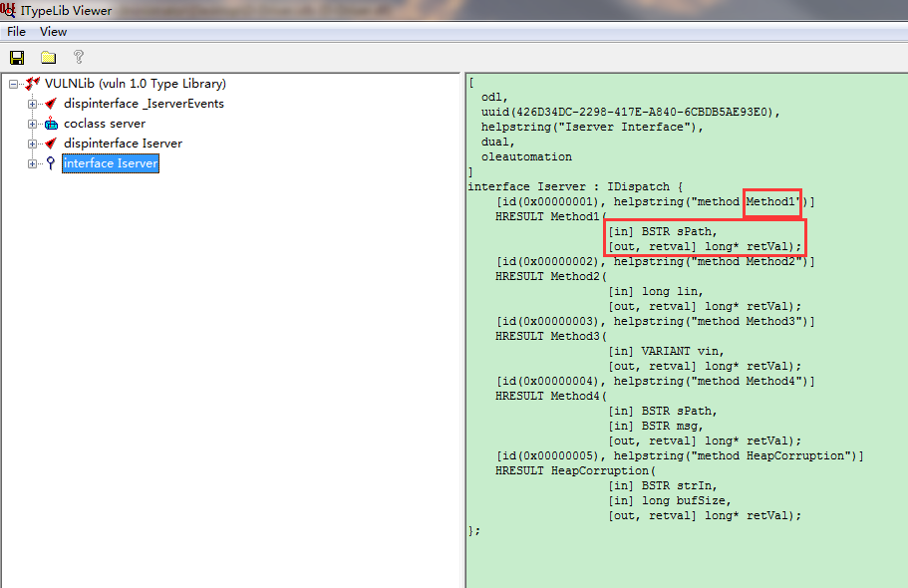The width and height of the screenshot is (908, 588).
Task: Expand the coclass server node
Action: [x=31, y=123]
